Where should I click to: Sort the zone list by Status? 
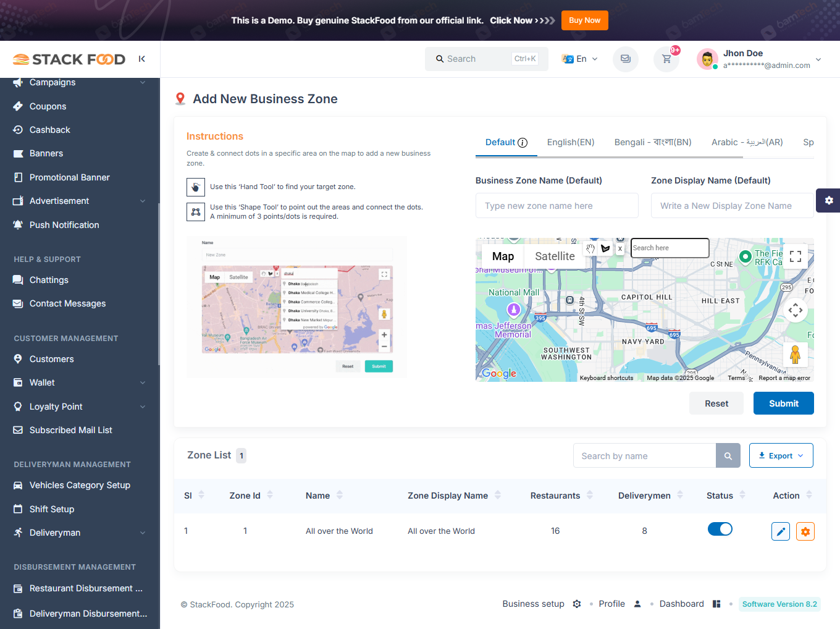click(x=742, y=495)
